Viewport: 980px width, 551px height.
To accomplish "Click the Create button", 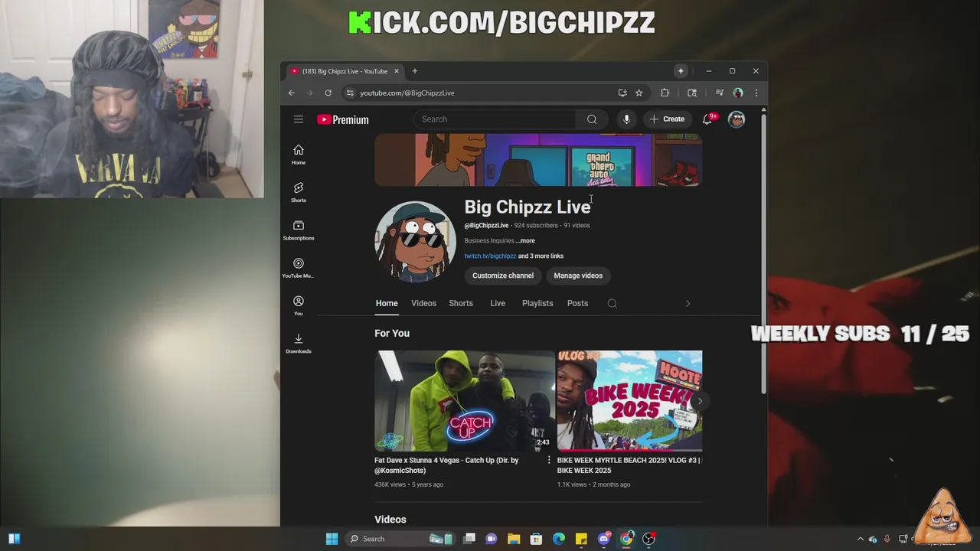I will tap(666, 119).
